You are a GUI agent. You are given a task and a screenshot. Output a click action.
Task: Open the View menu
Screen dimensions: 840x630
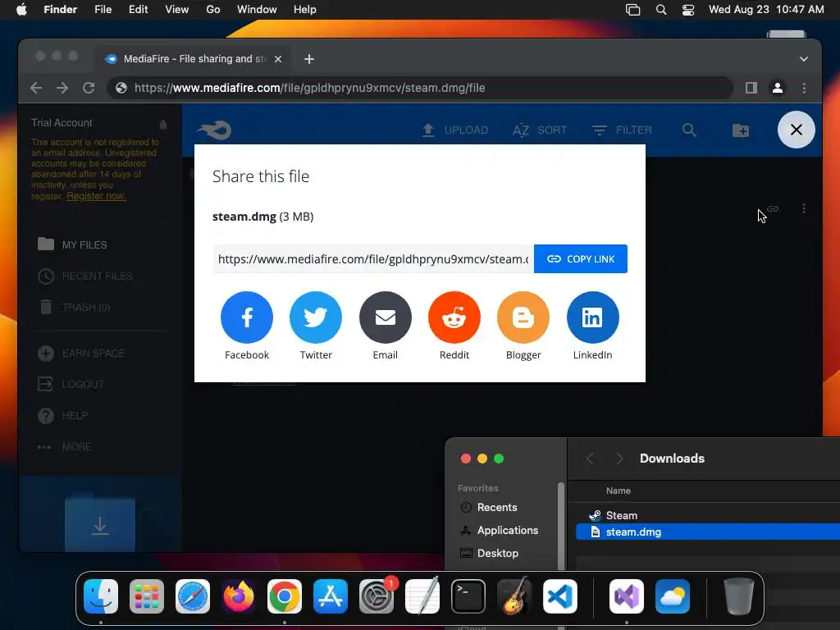point(177,10)
